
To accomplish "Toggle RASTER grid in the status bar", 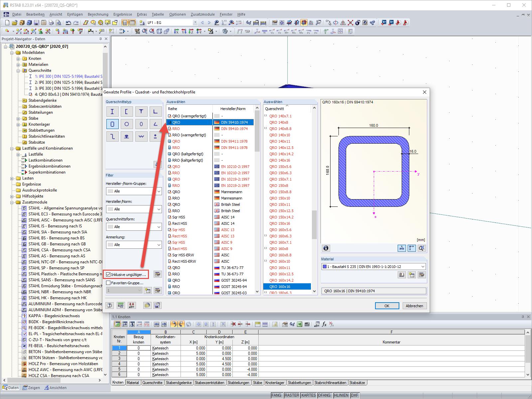I will tap(292, 395).
